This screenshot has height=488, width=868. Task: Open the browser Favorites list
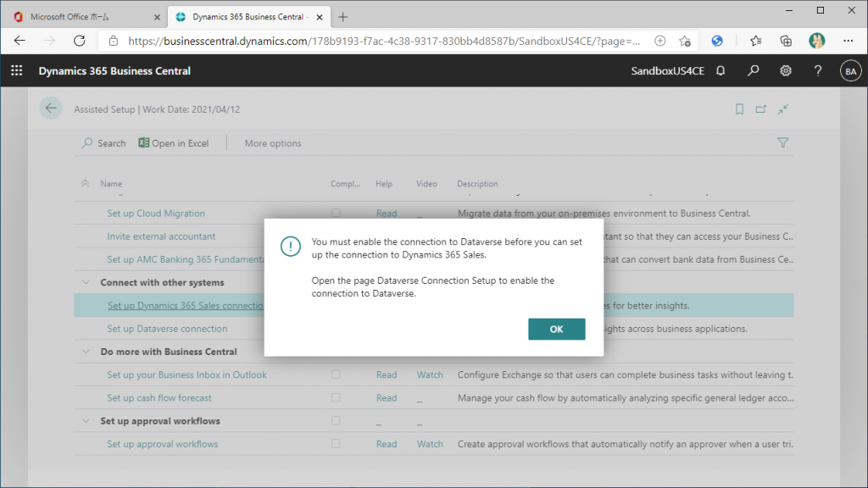755,41
